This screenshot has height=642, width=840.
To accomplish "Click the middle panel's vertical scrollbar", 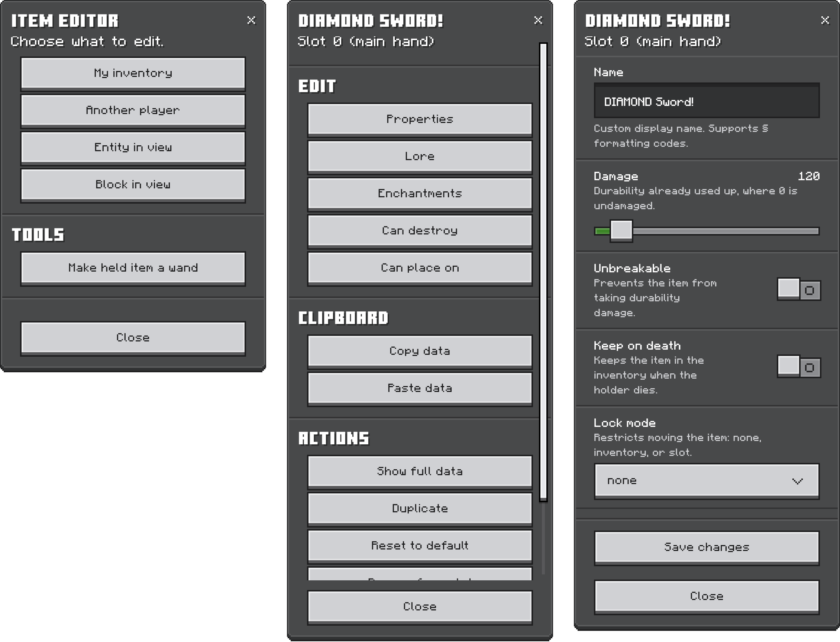I will click(x=543, y=272).
